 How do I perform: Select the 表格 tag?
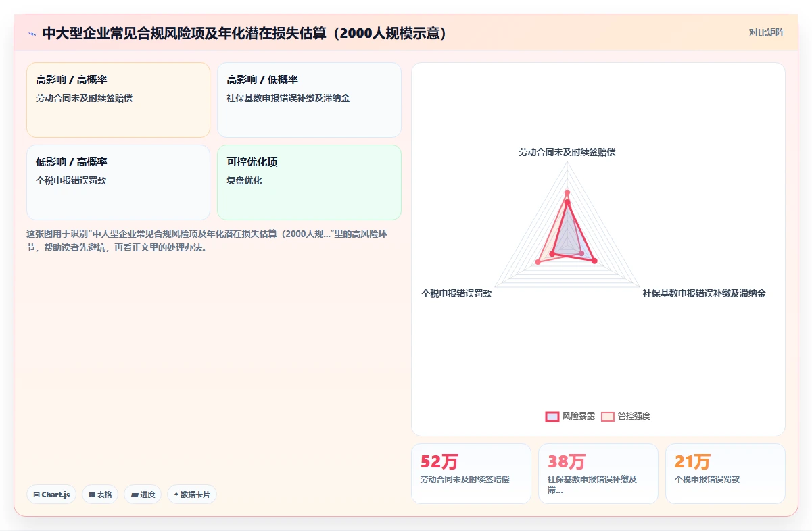100,495
